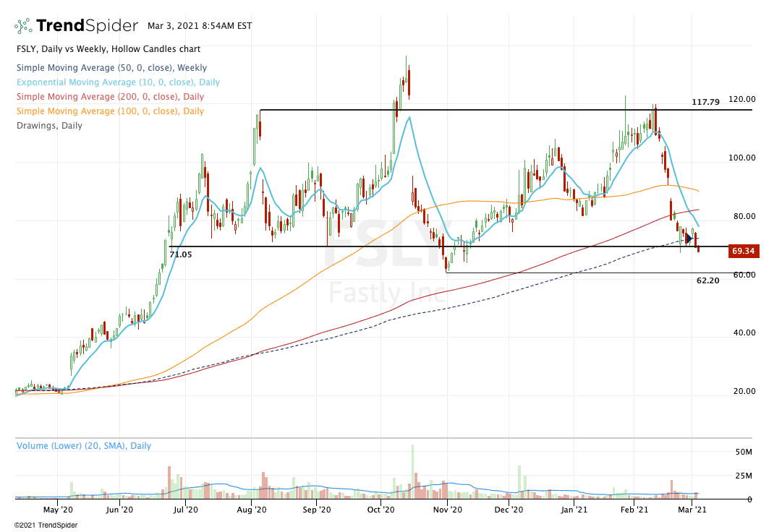This screenshot has height=532, width=774.
Task: Click the 50M volume axis label
Action: click(x=744, y=452)
